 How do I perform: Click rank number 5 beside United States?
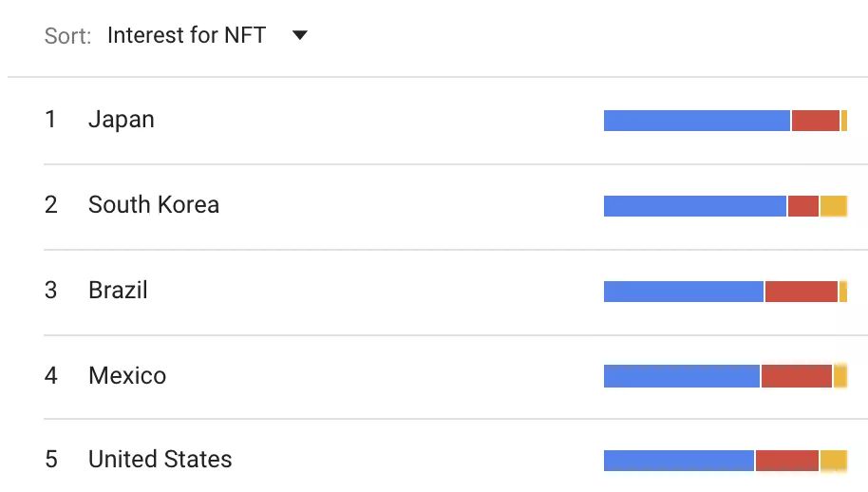(x=51, y=460)
